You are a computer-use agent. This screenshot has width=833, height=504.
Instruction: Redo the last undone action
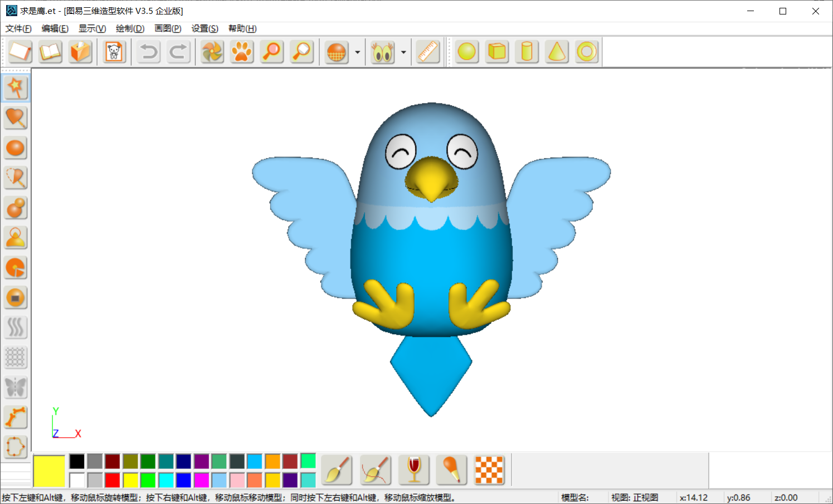pyautogui.click(x=179, y=52)
